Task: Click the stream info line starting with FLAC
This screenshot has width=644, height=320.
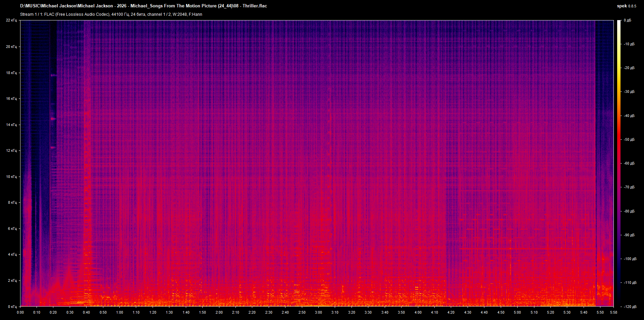Action: point(111,14)
